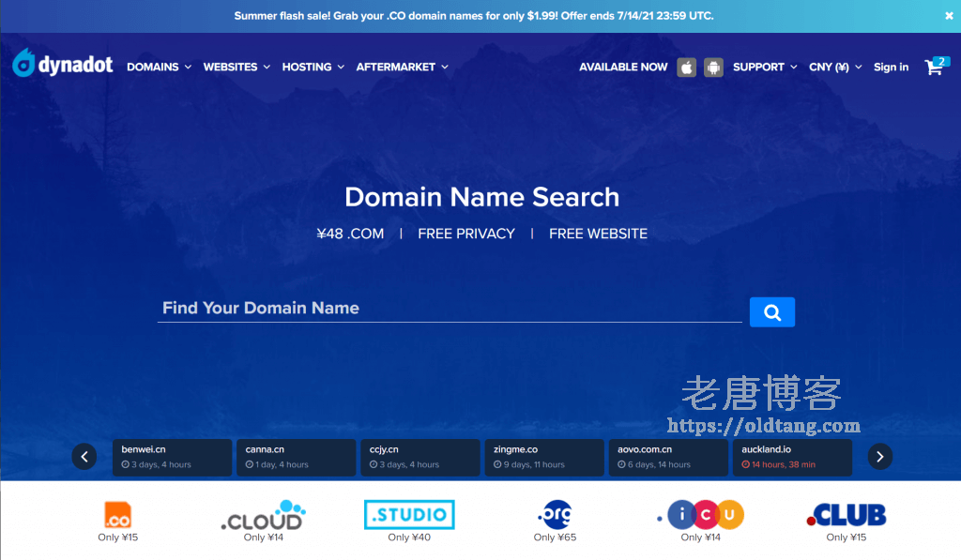The image size is (961, 560).
Task: Click the Sign in link
Action: click(x=891, y=68)
